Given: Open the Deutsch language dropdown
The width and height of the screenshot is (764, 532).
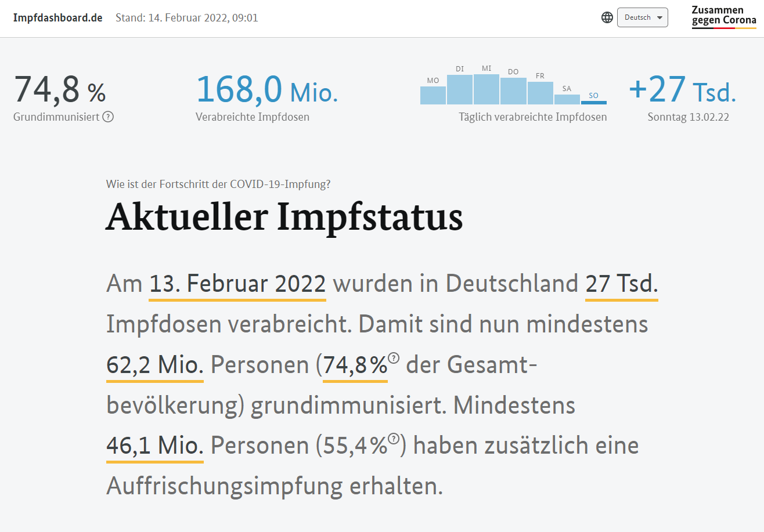Looking at the screenshot, I should [x=642, y=17].
